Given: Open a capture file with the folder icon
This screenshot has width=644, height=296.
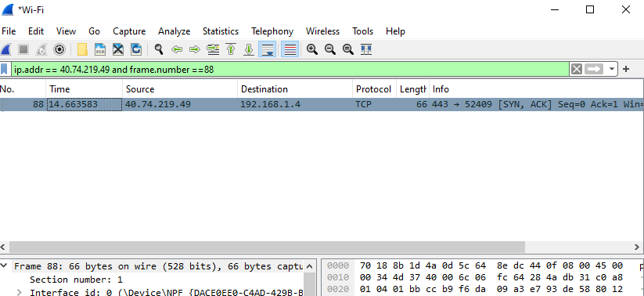Looking at the screenshot, I should (82, 50).
